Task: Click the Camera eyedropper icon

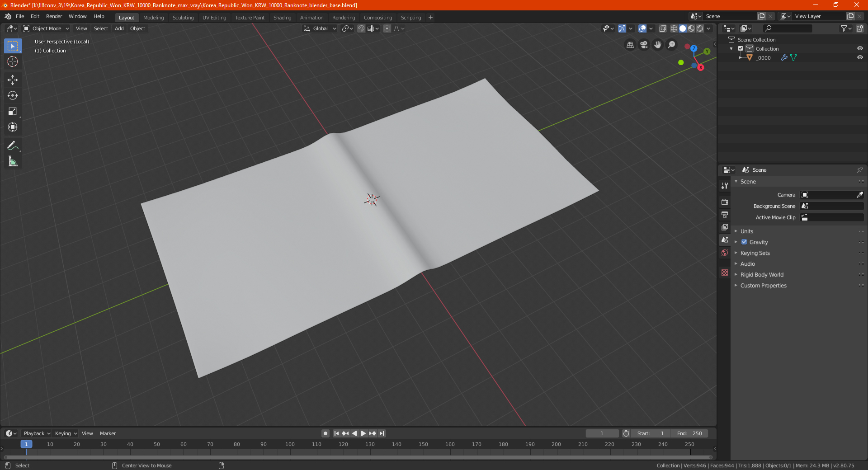Action: click(x=859, y=195)
